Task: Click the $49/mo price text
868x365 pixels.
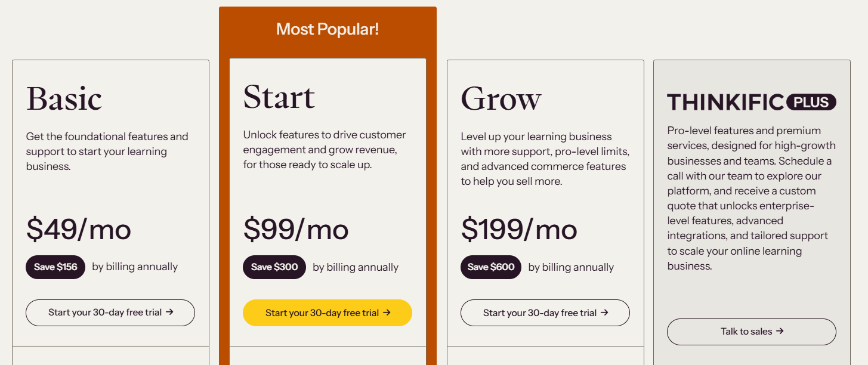Action: 78,229
